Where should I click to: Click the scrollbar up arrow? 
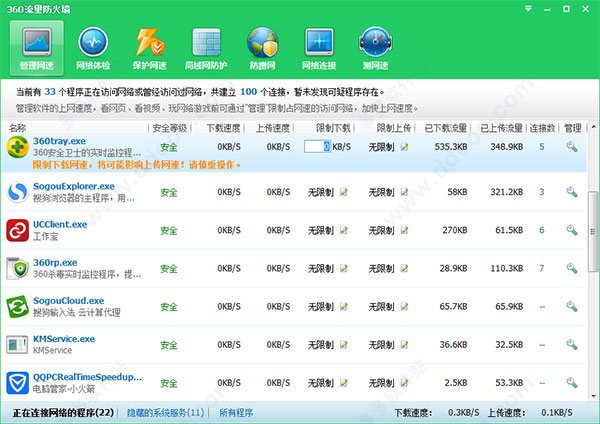pyautogui.click(x=593, y=127)
